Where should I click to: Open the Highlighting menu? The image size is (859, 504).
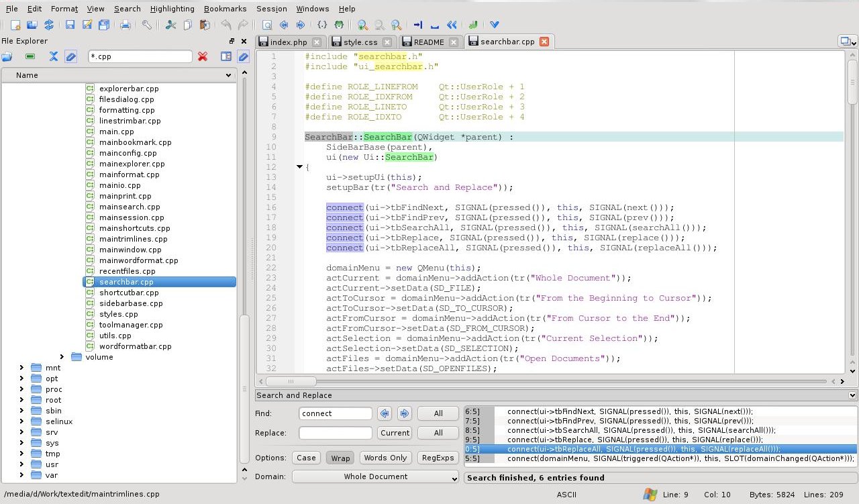click(x=172, y=9)
